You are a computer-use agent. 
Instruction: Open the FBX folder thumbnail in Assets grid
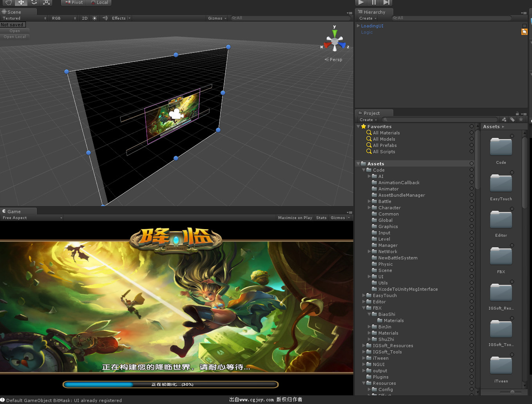click(501, 256)
